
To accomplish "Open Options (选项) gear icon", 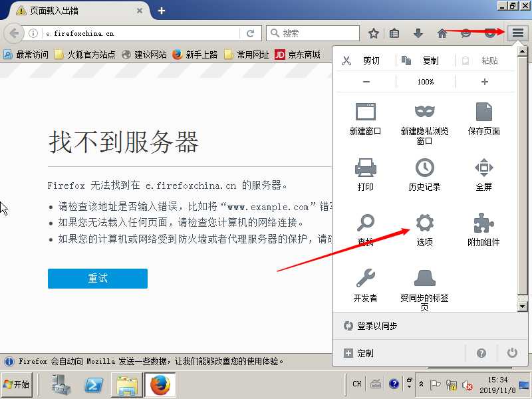I will (425, 223).
